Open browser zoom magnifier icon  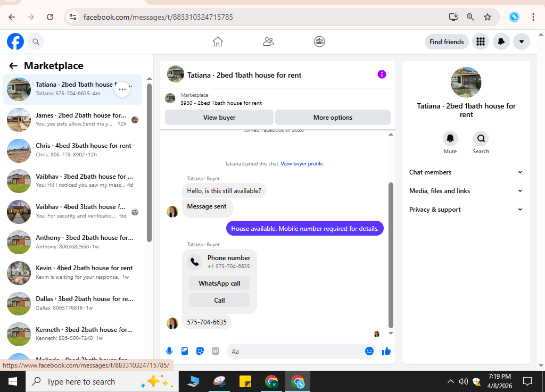[x=470, y=17]
